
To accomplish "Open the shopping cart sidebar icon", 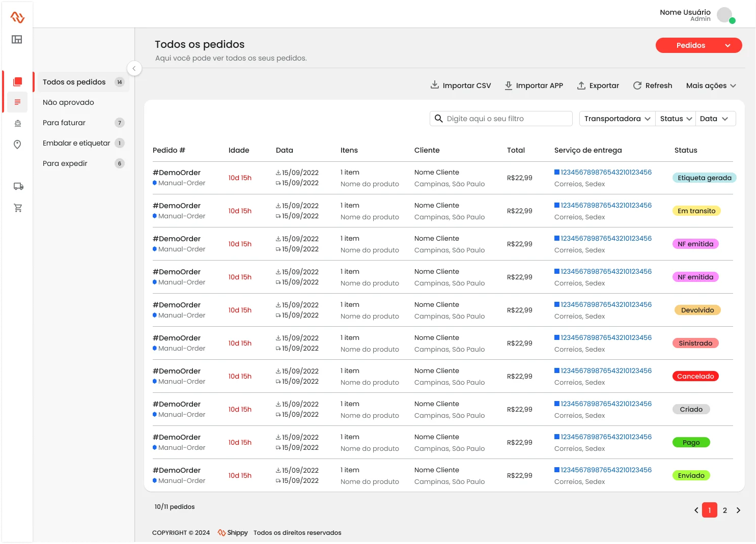I will coord(18,208).
